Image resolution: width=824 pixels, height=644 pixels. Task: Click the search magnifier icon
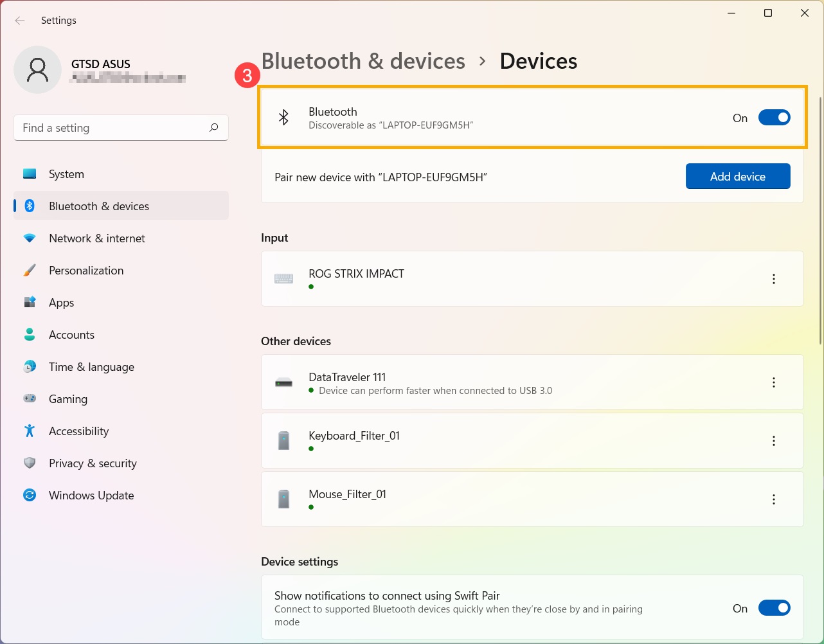pyautogui.click(x=213, y=127)
